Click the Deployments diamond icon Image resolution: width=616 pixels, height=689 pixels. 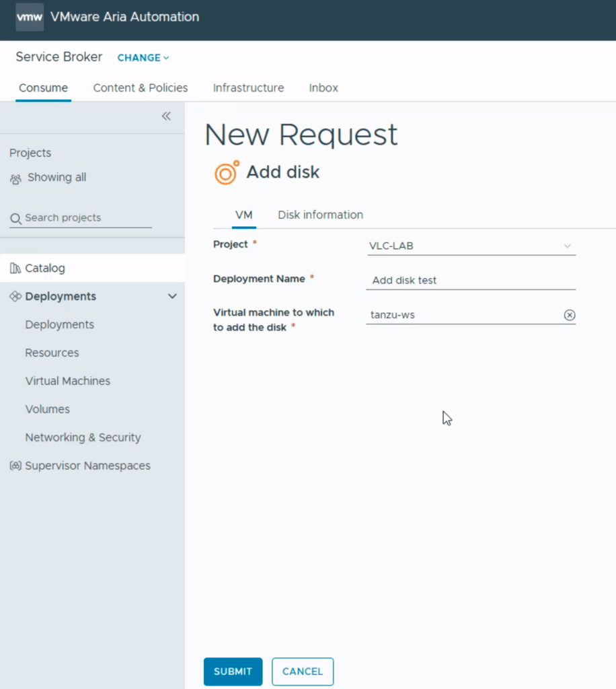click(15, 297)
